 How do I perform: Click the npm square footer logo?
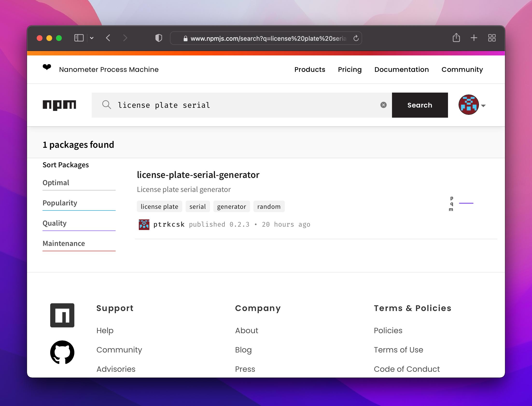(x=62, y=315)
